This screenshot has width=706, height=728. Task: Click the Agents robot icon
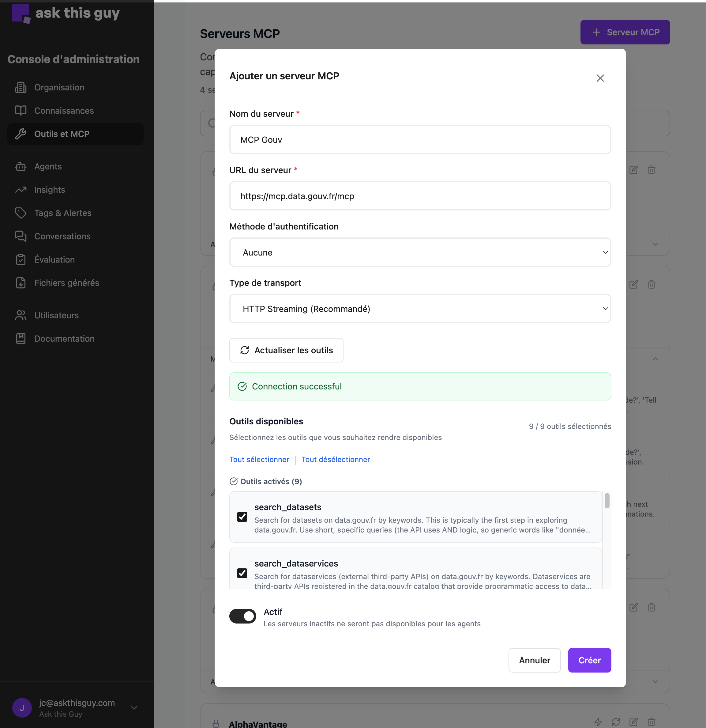point(21,166)
